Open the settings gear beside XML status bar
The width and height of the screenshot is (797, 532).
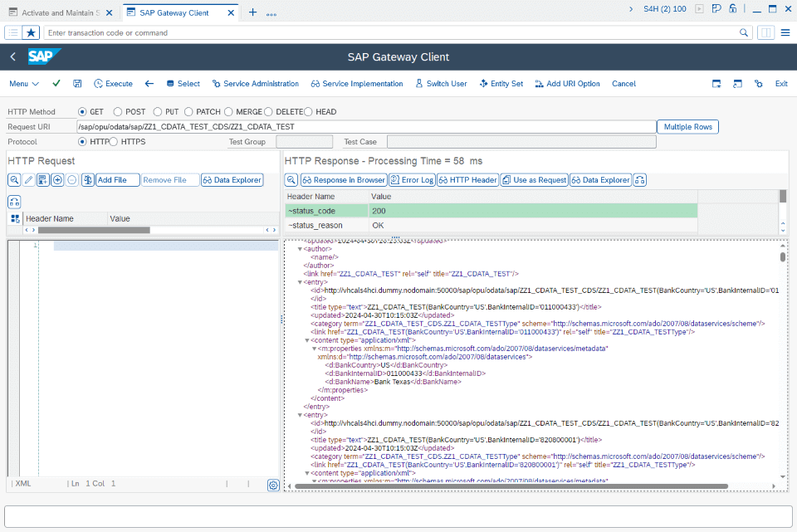pos(273,485)
